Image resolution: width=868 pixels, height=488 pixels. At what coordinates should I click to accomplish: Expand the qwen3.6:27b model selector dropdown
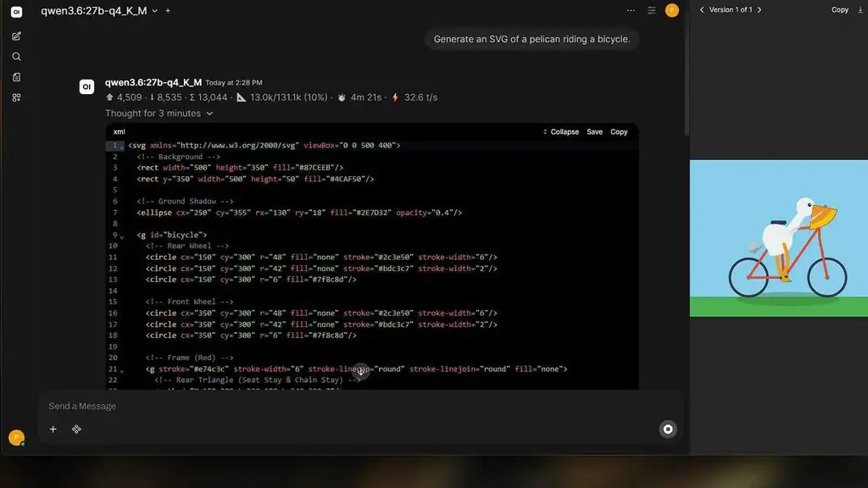tap(155, 11)
